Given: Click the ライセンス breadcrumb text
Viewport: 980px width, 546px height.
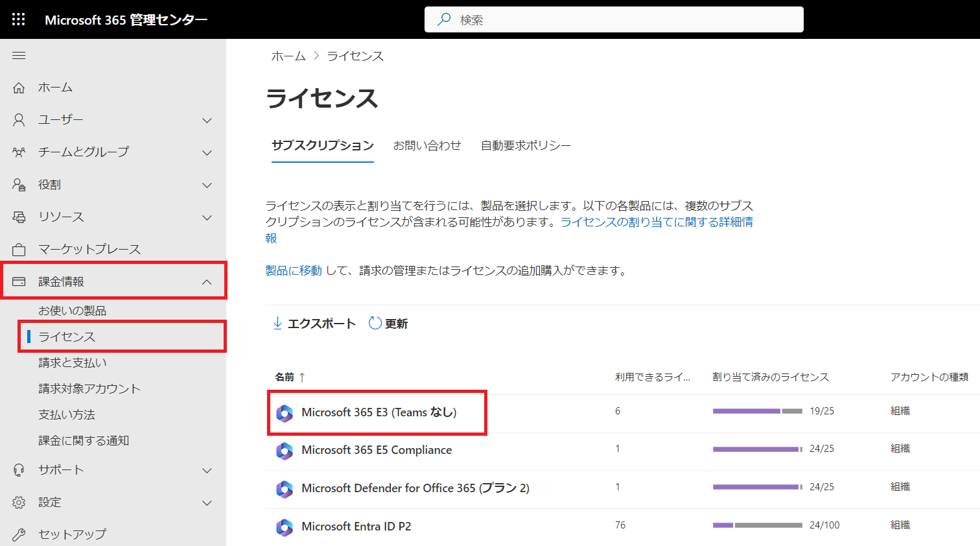Looking at the screenshot, I should click(x=355, y=56).
